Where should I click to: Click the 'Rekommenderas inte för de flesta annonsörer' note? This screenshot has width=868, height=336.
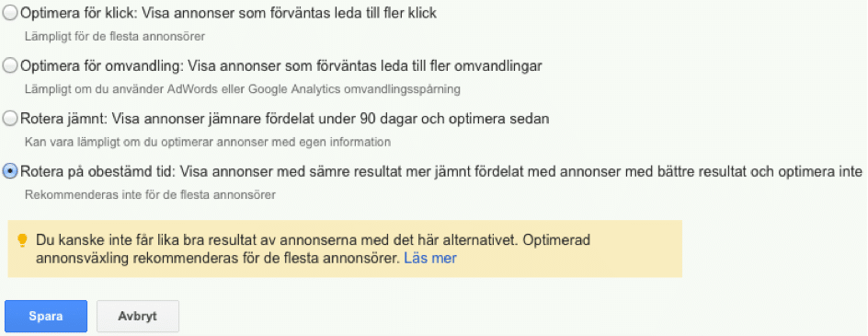(150, 194)
